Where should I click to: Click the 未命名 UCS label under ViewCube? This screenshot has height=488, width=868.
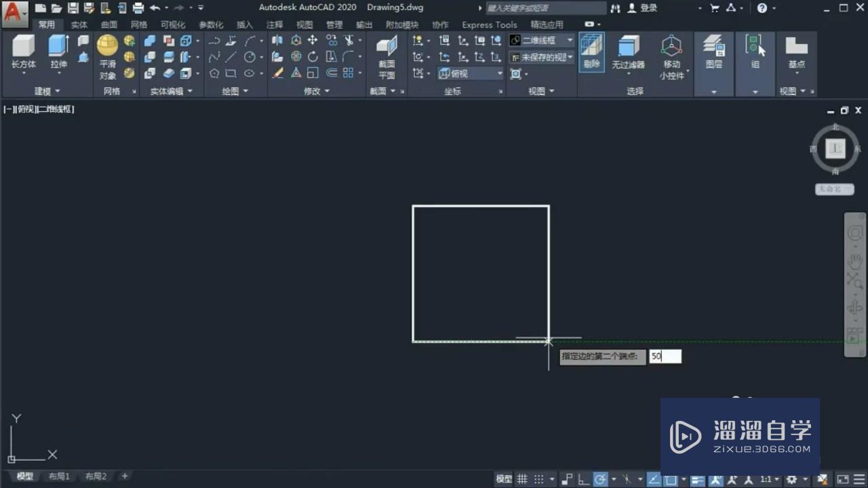click(834, 189)
